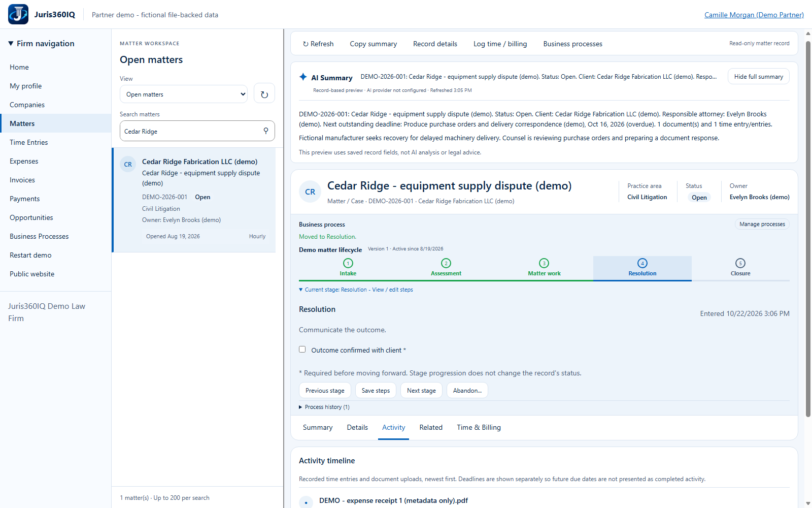This screenshot has width=812, height=508.
Task: Collapse Current stage: Resolution steps
Action: (356, 290)
